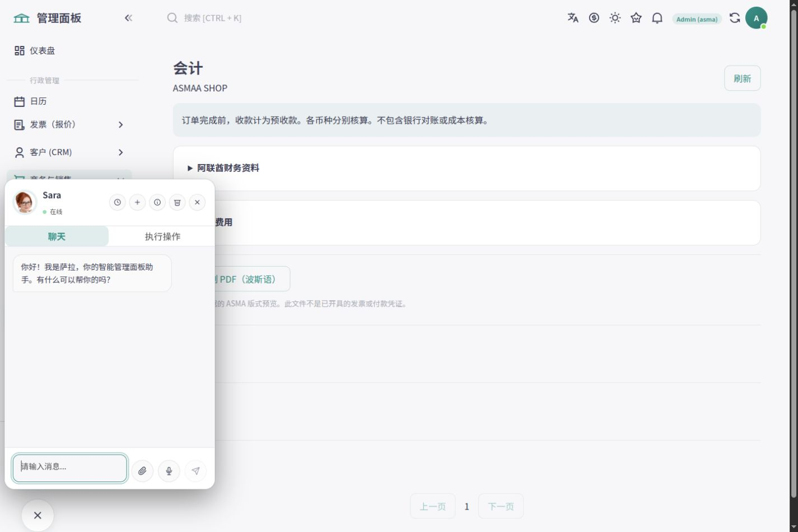
Task: Click the message input field
Action: [70, 468]
